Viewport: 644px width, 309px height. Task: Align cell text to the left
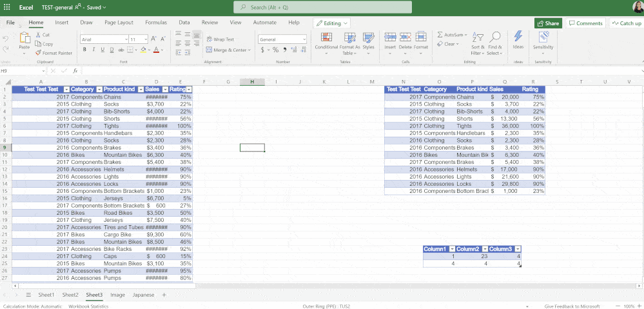[178, 43]
